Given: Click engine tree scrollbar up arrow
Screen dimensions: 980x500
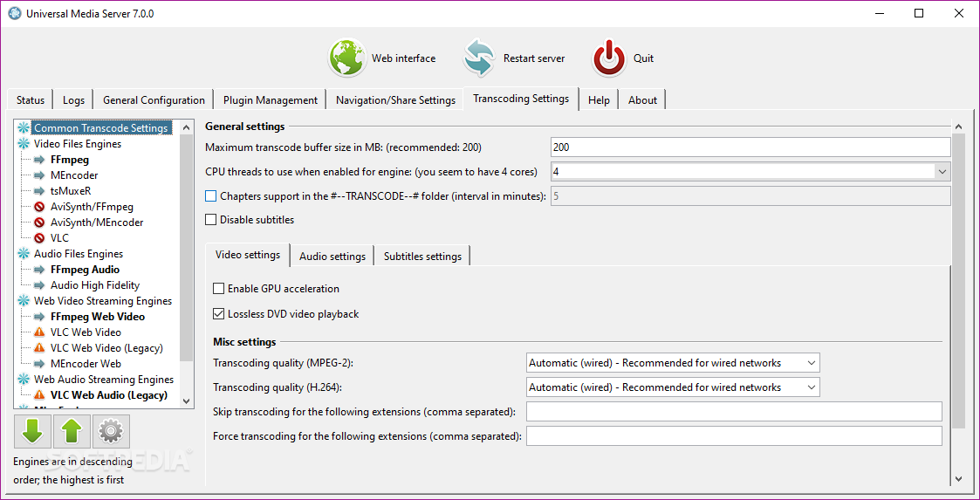Looking at the screenshot, I should click(x=186, y=127).
